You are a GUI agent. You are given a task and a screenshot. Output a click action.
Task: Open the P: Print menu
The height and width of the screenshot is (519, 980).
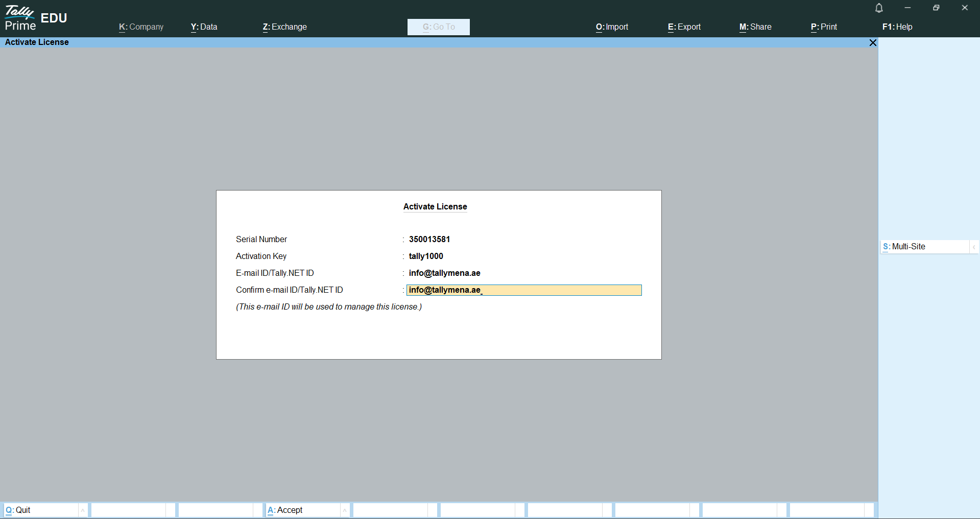[824, 27]
